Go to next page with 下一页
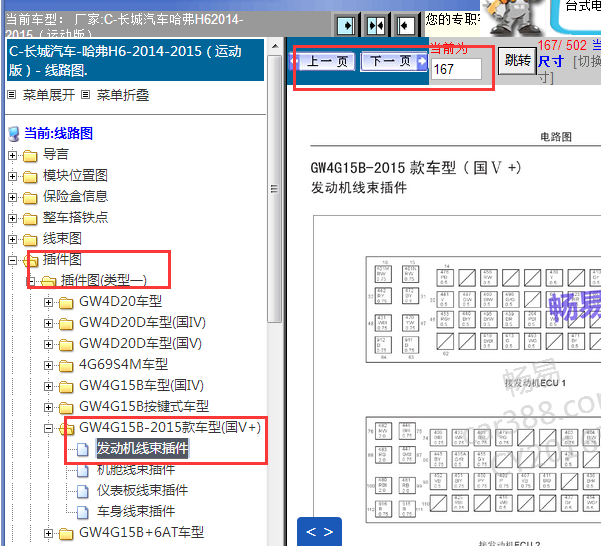601x546 pixels. pos(394,61)
